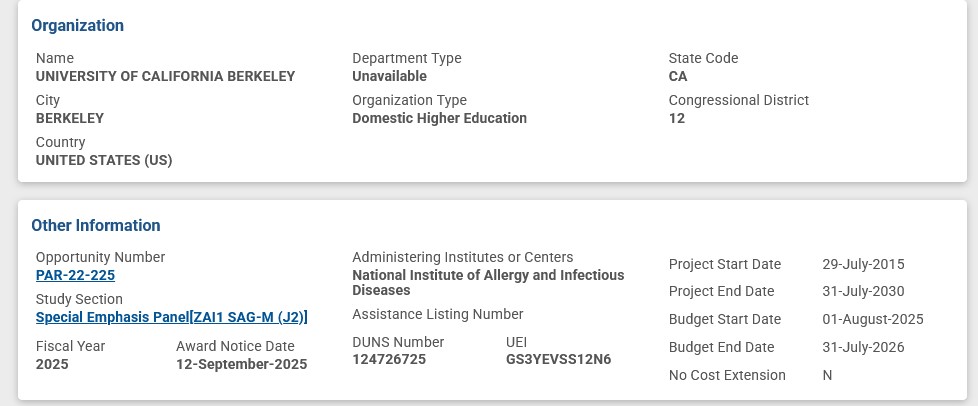The height and width of the screenshot is (406, 978).
Task: Click the CA state code value
Action: point(678,76)
